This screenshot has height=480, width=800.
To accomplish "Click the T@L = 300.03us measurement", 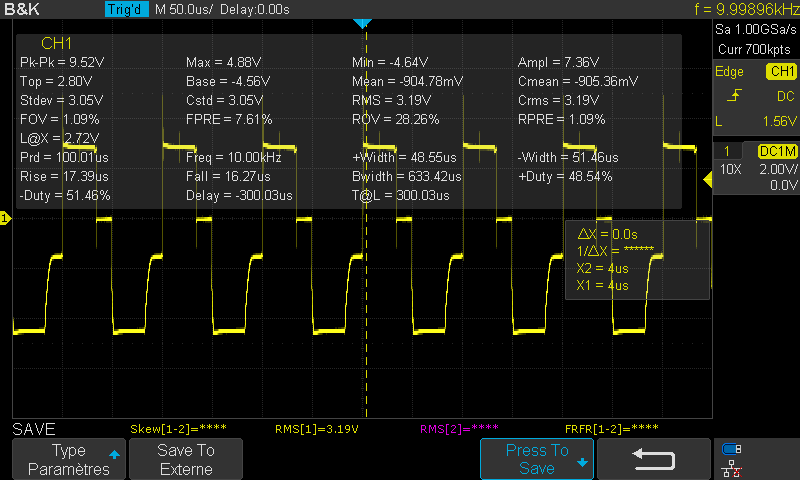I will [x=401, y=195].
